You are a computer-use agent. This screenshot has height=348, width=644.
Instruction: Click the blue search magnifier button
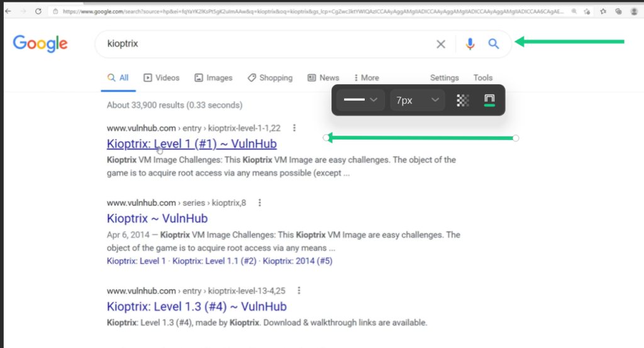(x=494, y=43)
